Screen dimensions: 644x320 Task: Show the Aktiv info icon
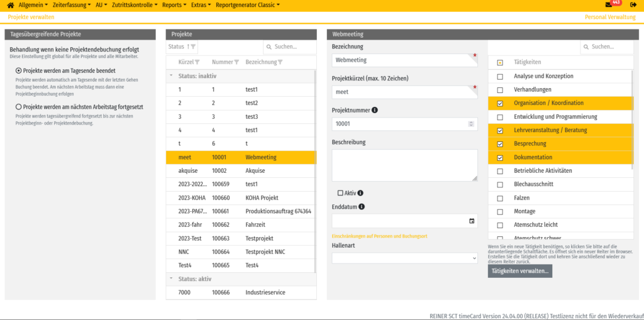click(x=360, y=193)
